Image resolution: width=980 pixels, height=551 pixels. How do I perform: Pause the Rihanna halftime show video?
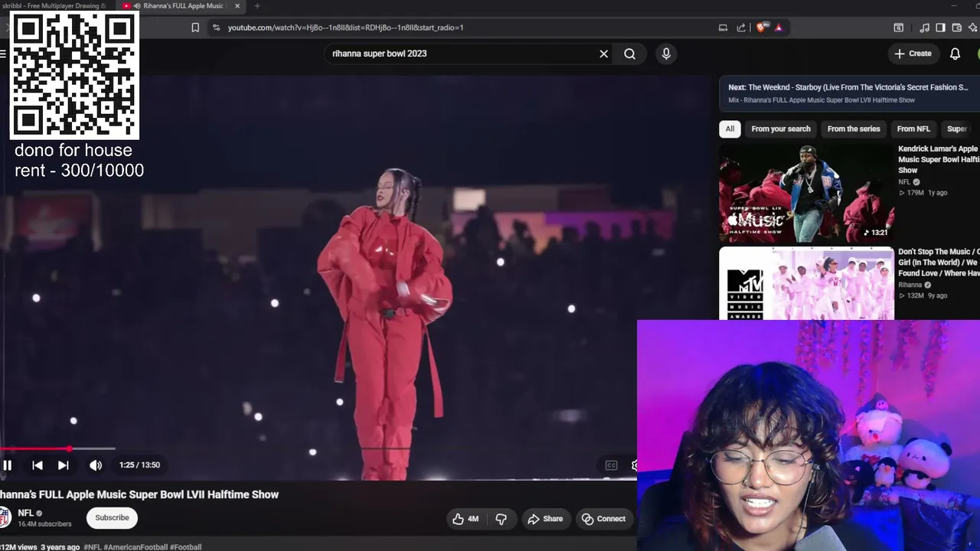point(7,465)
